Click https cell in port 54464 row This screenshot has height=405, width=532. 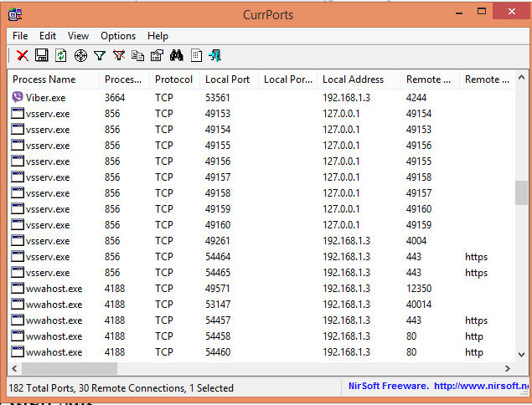pyautogui.click(x=476, y=257)
